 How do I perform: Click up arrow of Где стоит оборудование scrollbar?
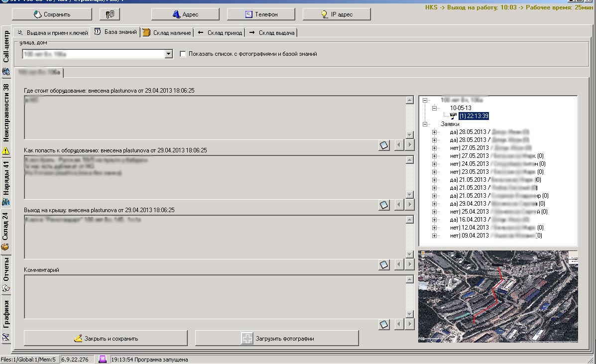coord(409,100)
